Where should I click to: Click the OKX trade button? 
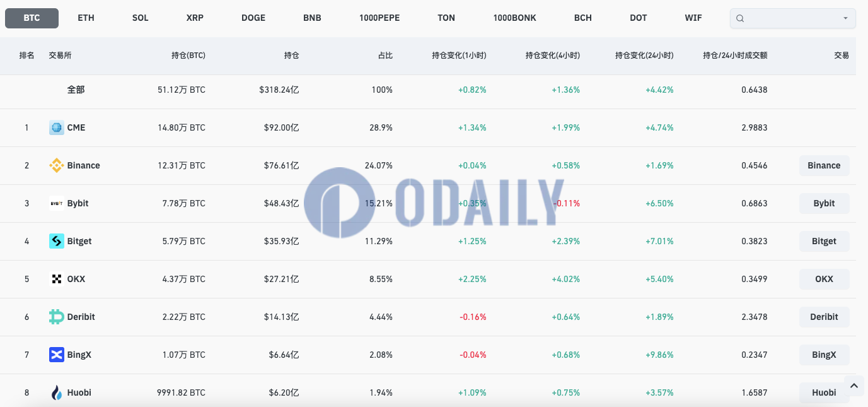(x=825, y=279)
